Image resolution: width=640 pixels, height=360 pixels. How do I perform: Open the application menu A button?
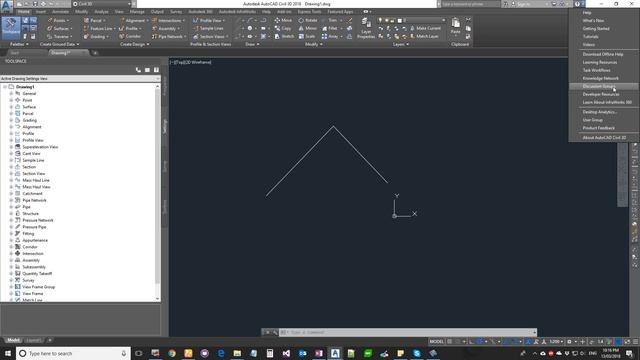click(x=6, y=5)
